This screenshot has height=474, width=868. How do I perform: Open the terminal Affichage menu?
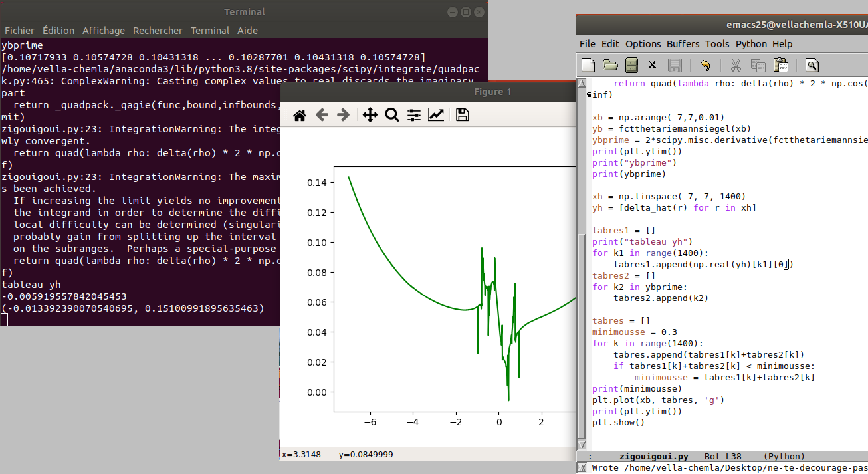tap(103, 31)
